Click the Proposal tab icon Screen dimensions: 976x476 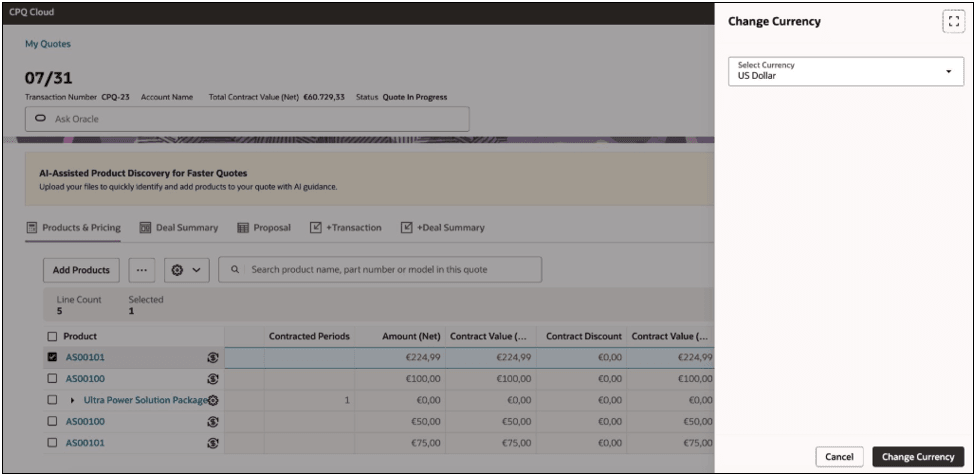pyautogui.click(x=243, y=228)
